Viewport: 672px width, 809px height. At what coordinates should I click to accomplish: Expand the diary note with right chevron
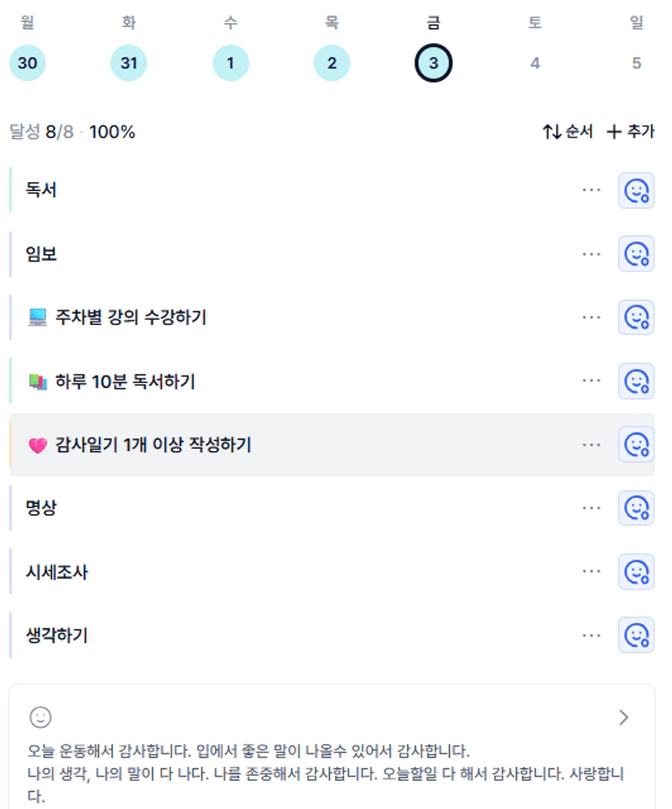[x=623, y=716]
